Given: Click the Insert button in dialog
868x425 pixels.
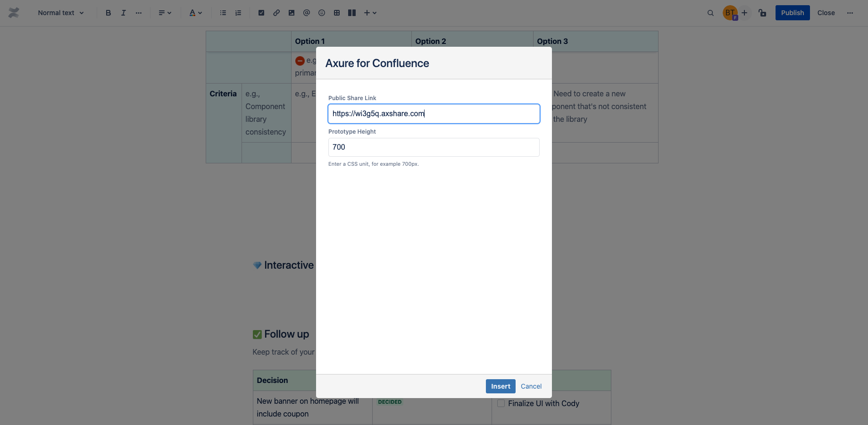Looking at the screenshot, I should click(x=501, y=386).
